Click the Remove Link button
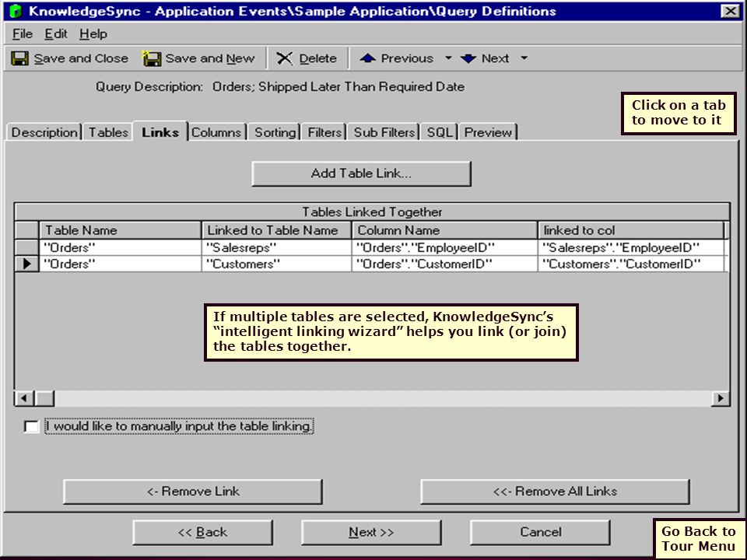 pos(193,492)
